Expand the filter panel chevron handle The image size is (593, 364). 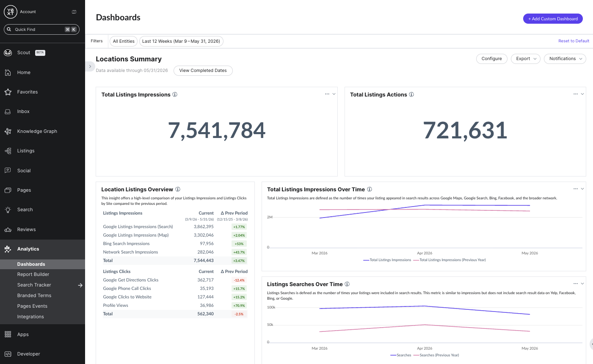click(90, 66)
